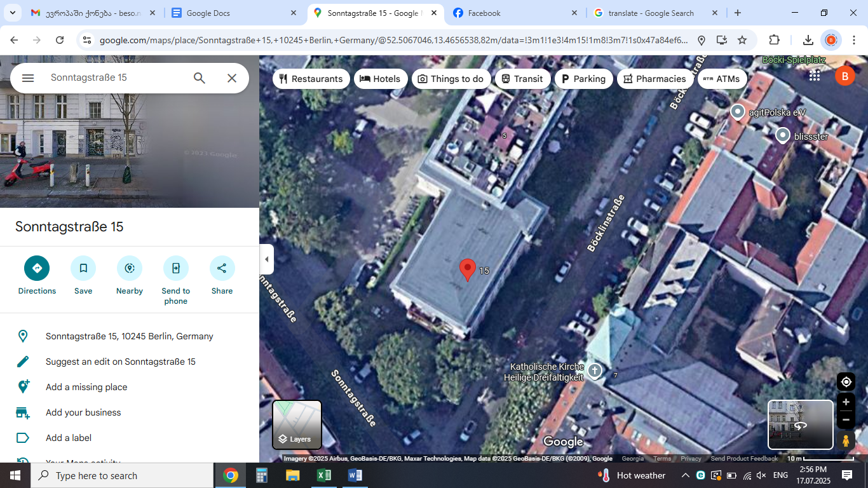Switch to the Facebook browser tab
Screen dimensions: 868x488
click(515, 13)
